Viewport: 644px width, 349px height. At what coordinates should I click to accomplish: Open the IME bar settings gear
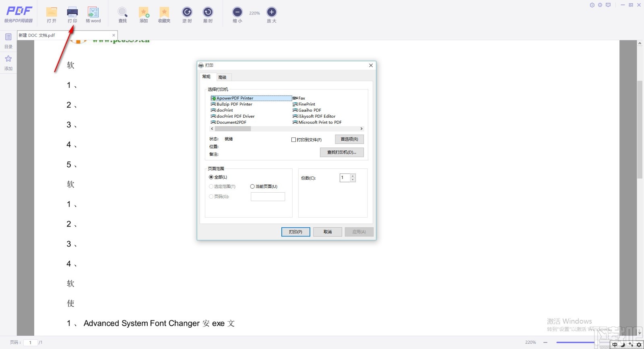(x=639, y=345)
